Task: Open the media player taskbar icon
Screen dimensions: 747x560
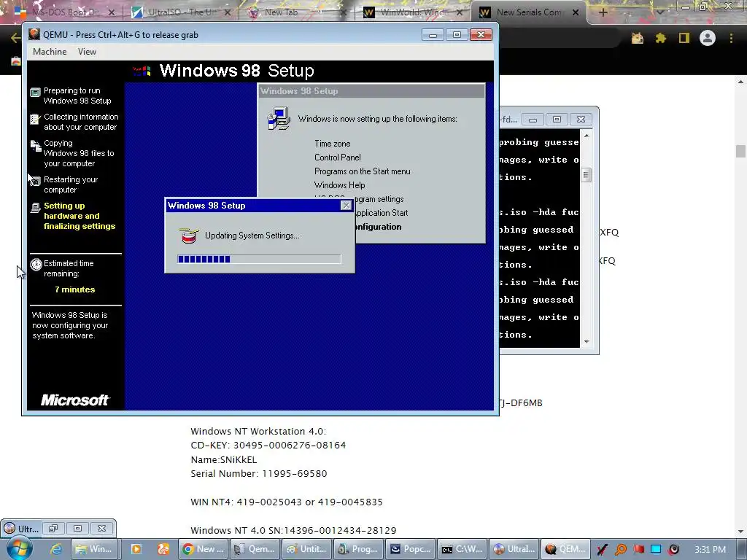Action: click(136, 549)
